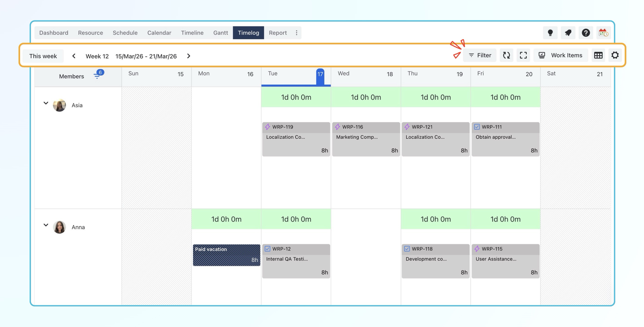Switch to the Gantt tab
Viewport: 644px width, 327px height.
tap(220, 33)
